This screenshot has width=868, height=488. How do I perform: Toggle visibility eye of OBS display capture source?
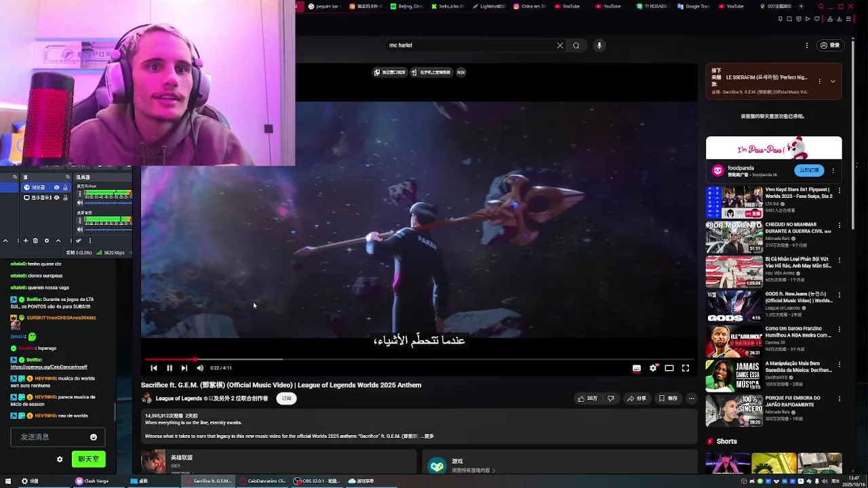(x=56, y=198)
